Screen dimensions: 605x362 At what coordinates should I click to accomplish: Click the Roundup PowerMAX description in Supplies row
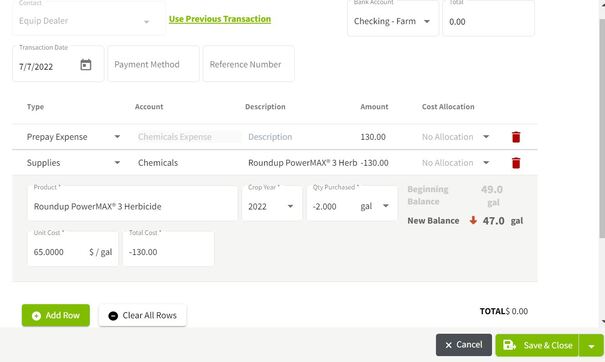(302, 162)
